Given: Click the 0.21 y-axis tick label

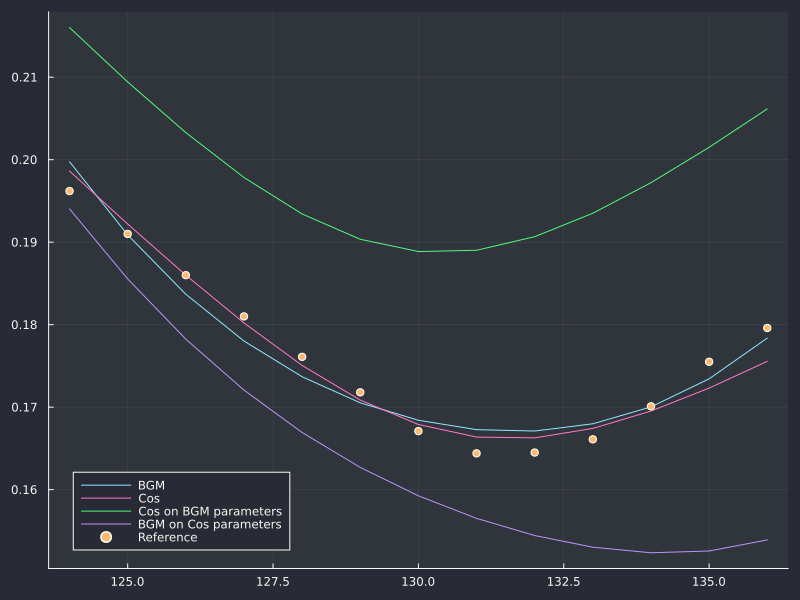Looking at the screenshot, I should 24,78.
